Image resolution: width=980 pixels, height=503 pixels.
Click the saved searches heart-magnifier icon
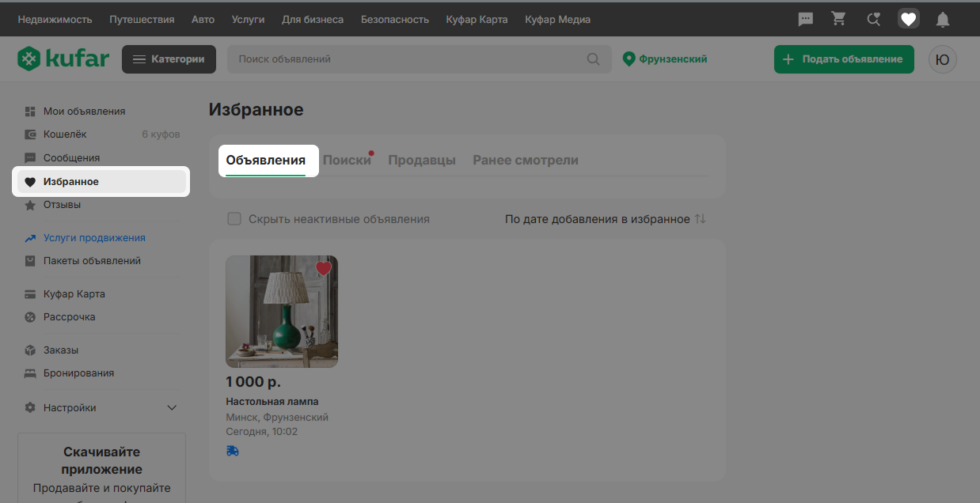click(873, 19)
